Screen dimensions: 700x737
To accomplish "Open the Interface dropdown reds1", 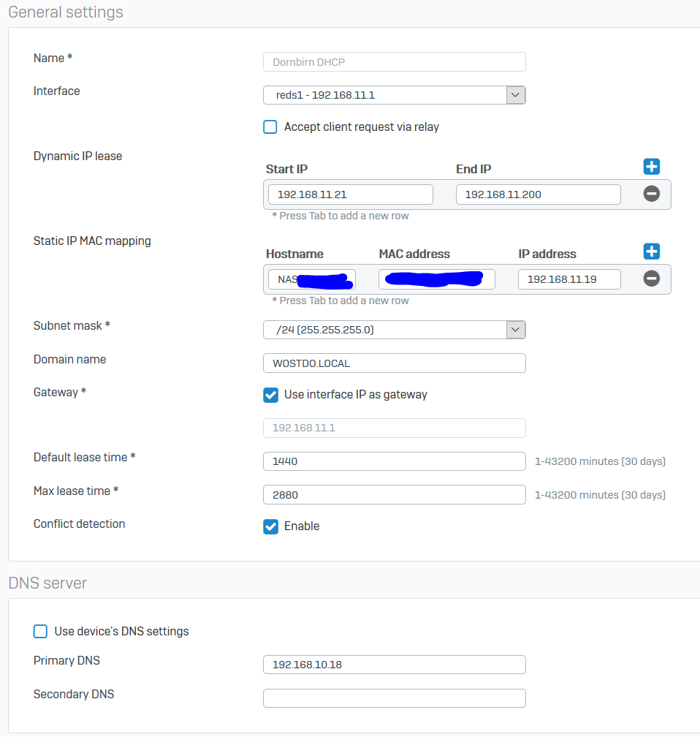I will pos(394,95).
